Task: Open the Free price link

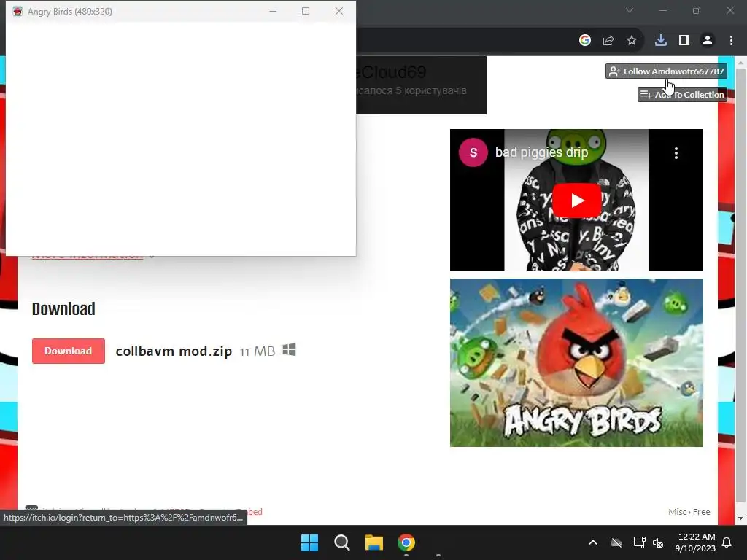Action: (701, 512)
